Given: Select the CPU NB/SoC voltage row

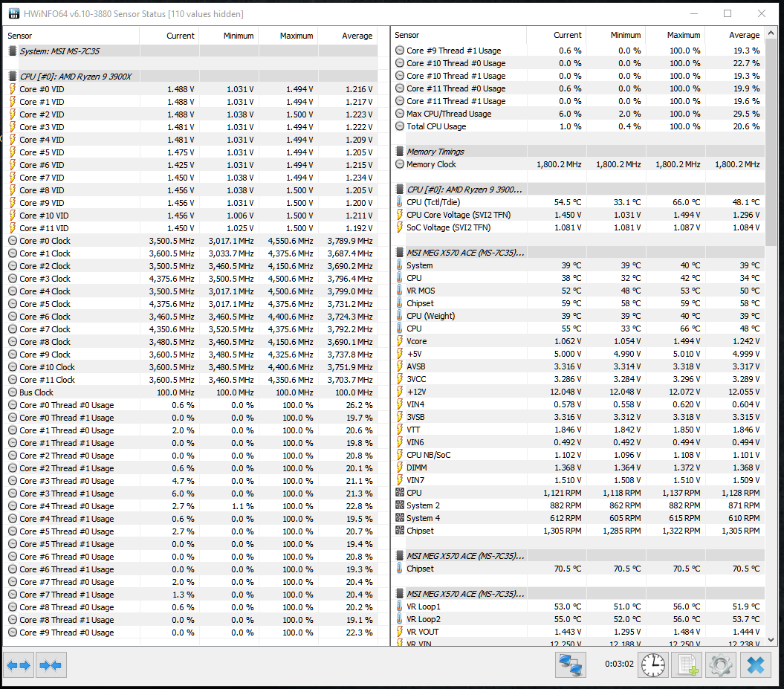Looking at the screenshot, I should point(578,455).
